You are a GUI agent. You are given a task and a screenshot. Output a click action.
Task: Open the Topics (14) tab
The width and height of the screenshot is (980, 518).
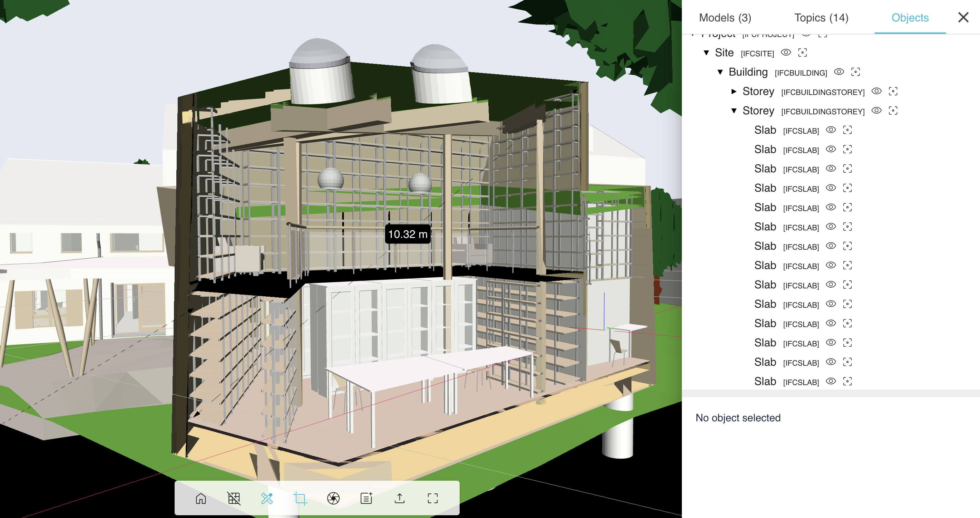coord(821,18)
